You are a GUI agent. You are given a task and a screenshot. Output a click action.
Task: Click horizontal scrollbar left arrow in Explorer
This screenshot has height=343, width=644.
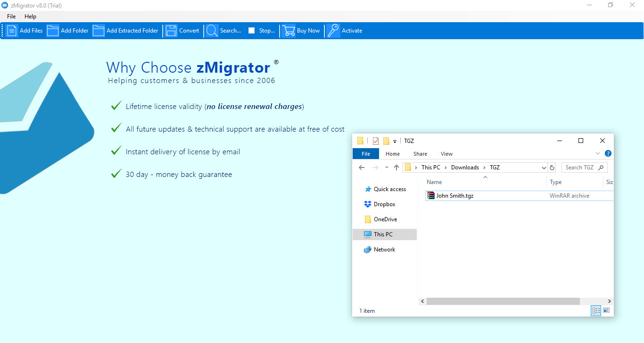[422, 301]
